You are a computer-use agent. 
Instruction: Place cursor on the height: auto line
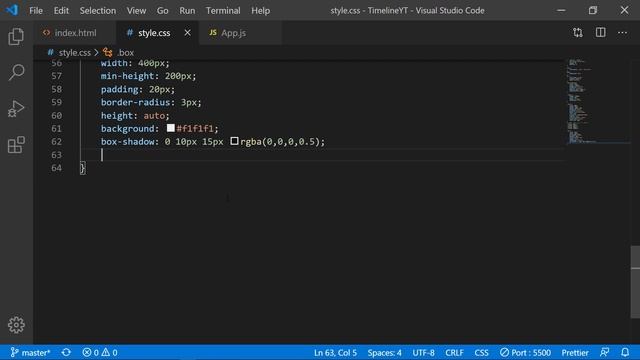click(x=135, y=116)
